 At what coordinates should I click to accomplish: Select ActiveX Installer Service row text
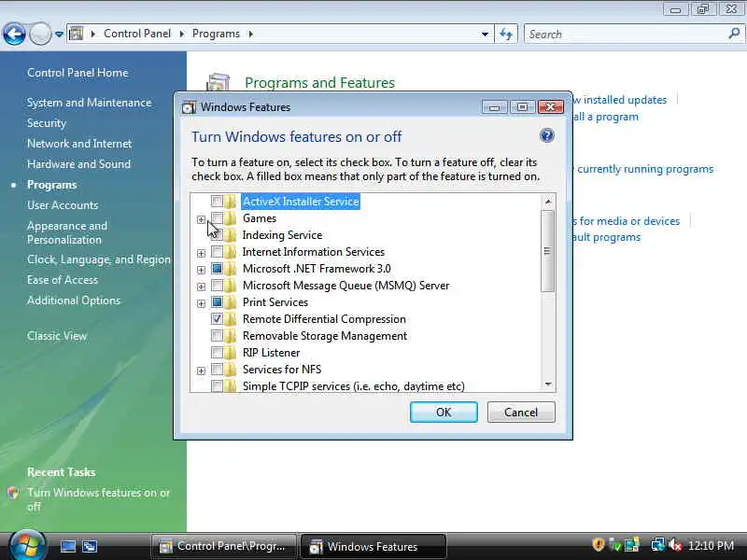[x=301, y=202]
